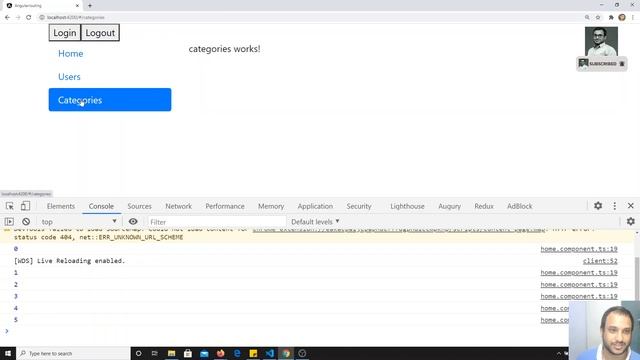Screen dimensions: 640x360
Task: Click the taskbar 'Type here to search' box
Action: (x=73, y=353)
